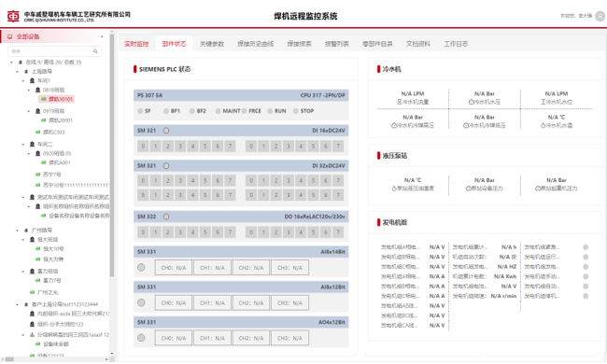Collapse the 全部设备 panel with its caret
This screenshot has height=364, width=607.
[102, 36]
